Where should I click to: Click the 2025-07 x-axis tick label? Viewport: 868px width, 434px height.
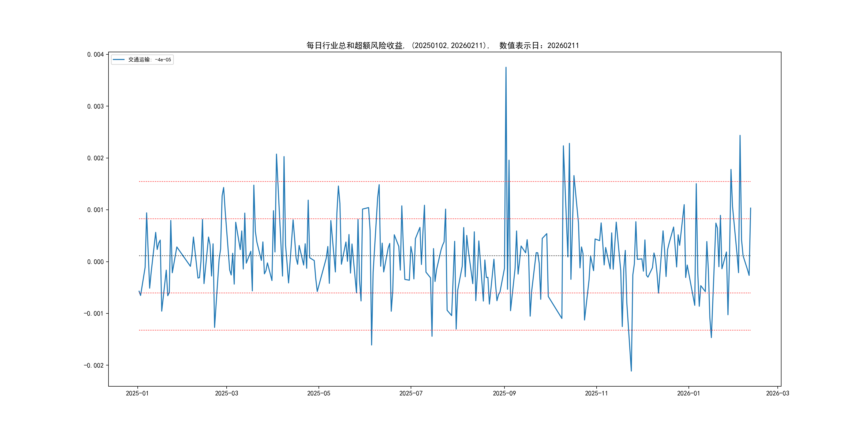(x=411, y=393)
